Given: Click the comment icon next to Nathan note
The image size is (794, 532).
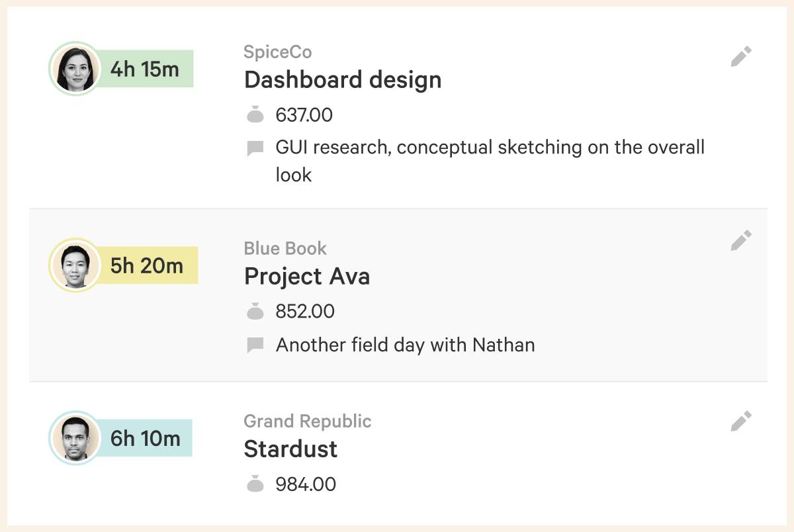Looking at the screenshot, I should (255, 345).
